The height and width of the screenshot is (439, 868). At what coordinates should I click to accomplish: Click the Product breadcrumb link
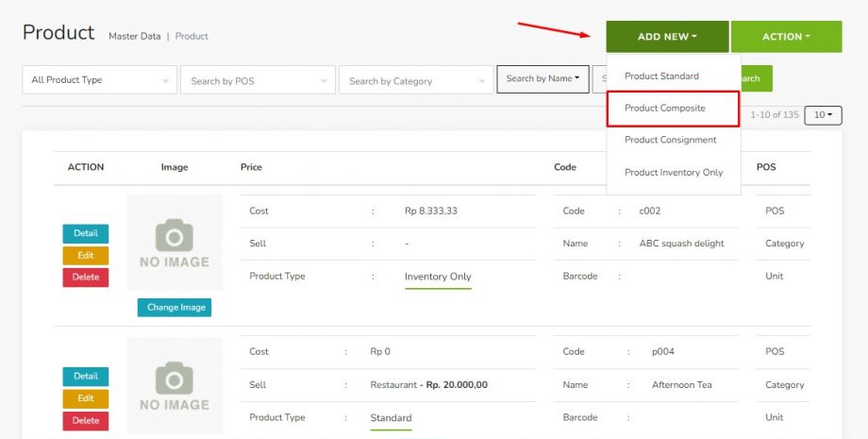click(x=192, y=36)
